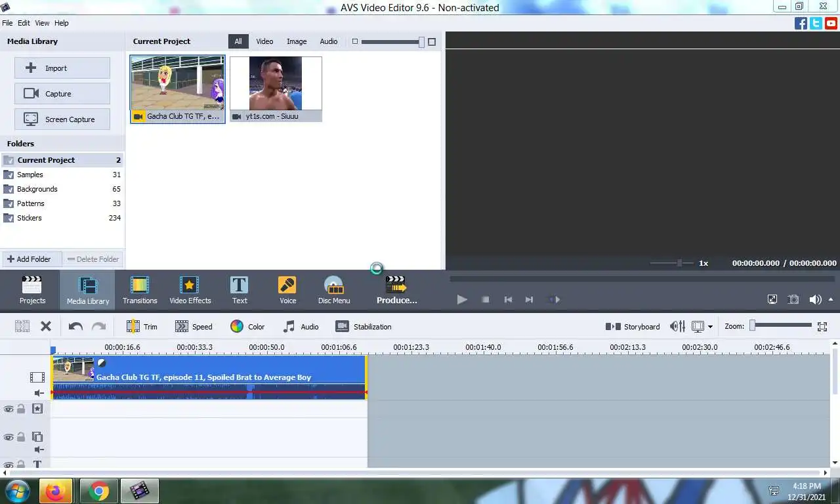
Task: Expand the preview volume arrow
Action: (831, 299)
